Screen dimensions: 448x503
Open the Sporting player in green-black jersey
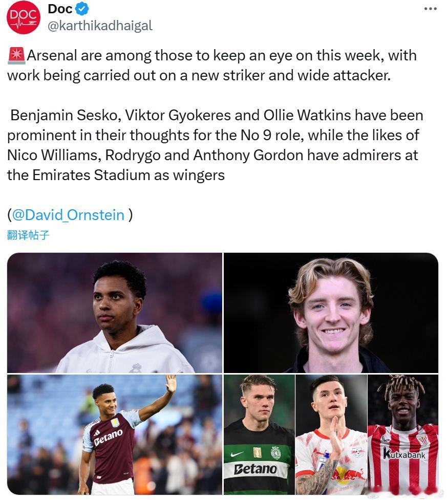[259, 434]
